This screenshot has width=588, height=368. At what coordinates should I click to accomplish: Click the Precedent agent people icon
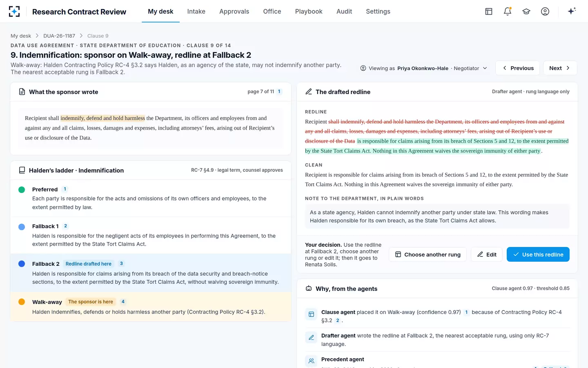[x=311, y=361]
